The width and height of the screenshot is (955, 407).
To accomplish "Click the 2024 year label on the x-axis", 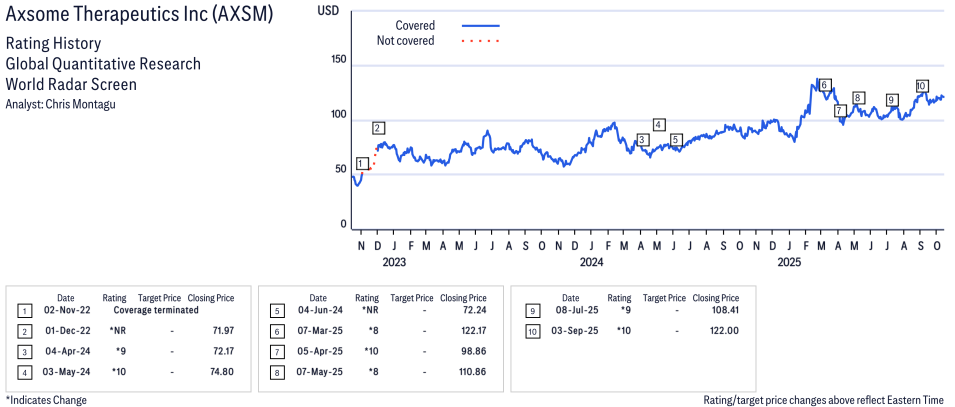I will click(591, 262).
